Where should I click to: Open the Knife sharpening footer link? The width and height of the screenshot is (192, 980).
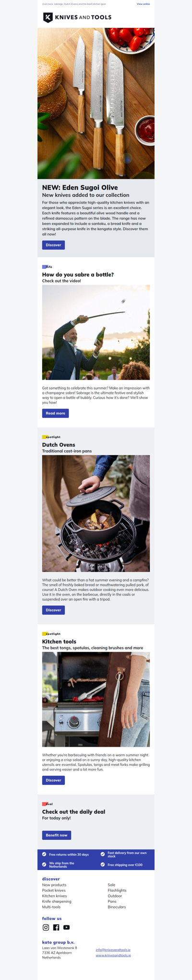pyautogui.click(x=57, y=901)
